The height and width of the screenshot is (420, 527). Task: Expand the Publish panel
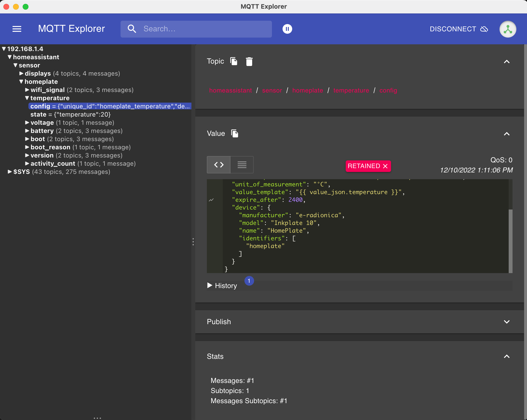coord(507,322)
